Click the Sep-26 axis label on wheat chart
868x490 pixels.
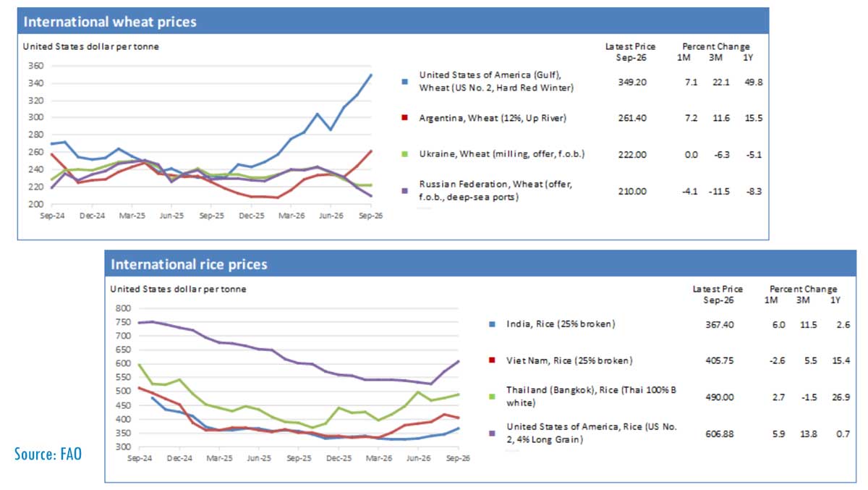pos(370,215)
